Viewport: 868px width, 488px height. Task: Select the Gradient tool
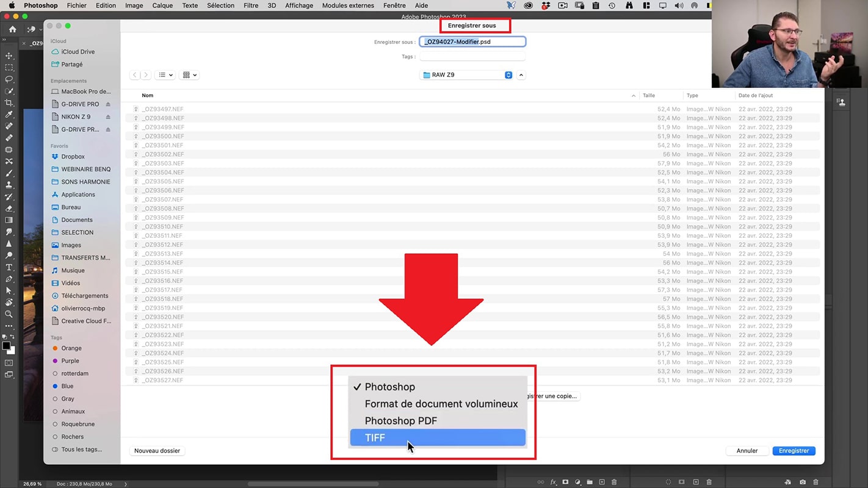(x=9, y=220)
